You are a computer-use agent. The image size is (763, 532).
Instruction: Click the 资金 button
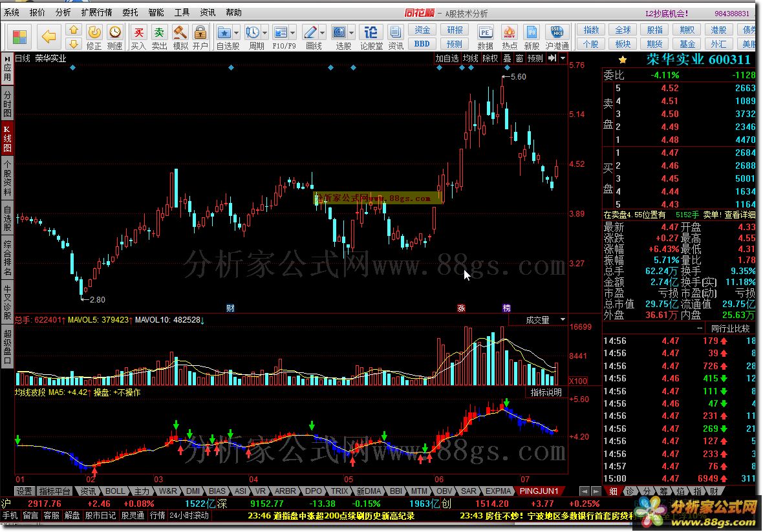[x=422, y=30]
